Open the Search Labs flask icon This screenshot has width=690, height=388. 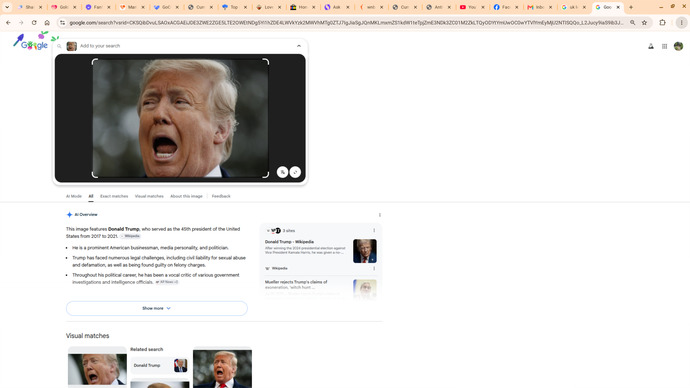pos(651,46)
